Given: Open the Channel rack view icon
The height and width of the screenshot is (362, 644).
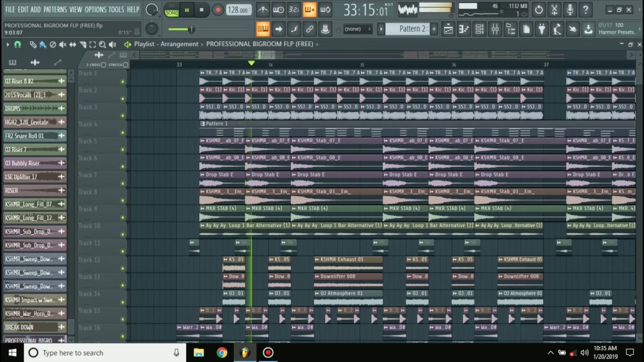Looking at the screenshot, I should click(479, 29).
